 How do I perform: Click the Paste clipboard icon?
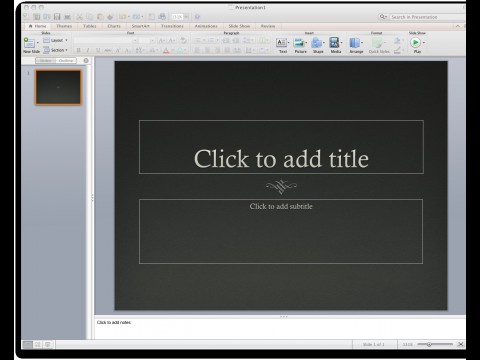100,17
